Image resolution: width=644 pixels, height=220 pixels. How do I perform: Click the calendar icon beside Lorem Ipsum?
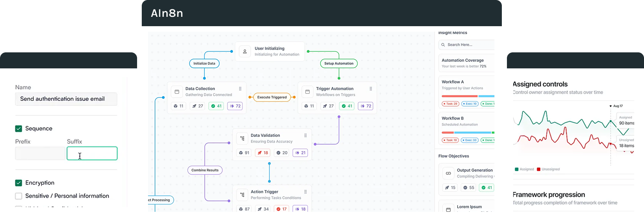pyautogui.click(x=448, y=209)
